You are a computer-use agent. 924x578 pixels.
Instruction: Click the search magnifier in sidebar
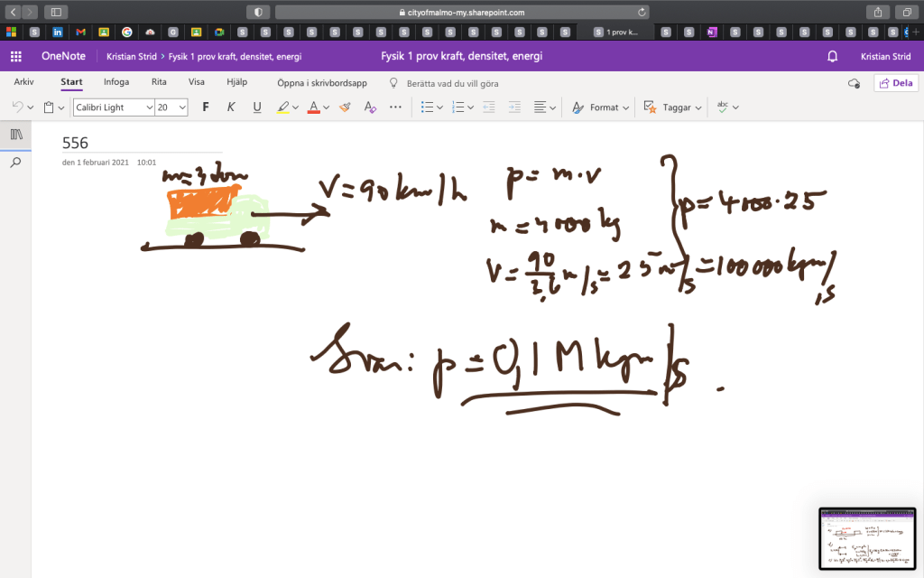[15, 163]
